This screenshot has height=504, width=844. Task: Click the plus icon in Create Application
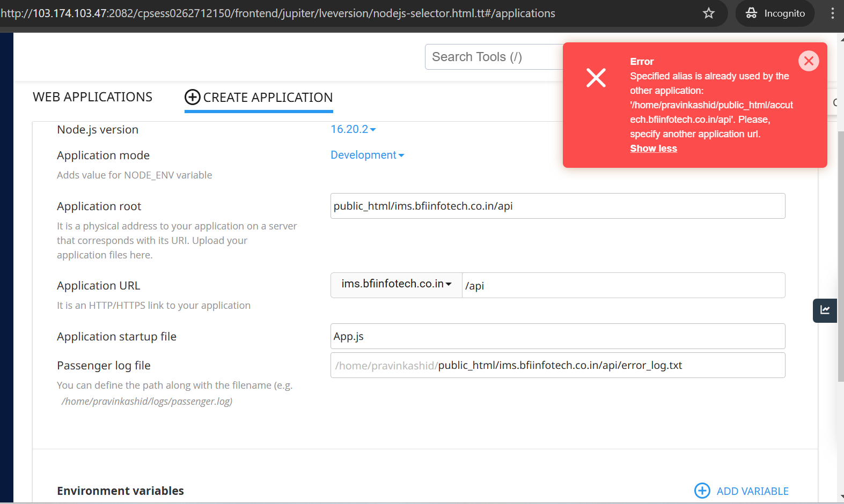pos(193,97)
